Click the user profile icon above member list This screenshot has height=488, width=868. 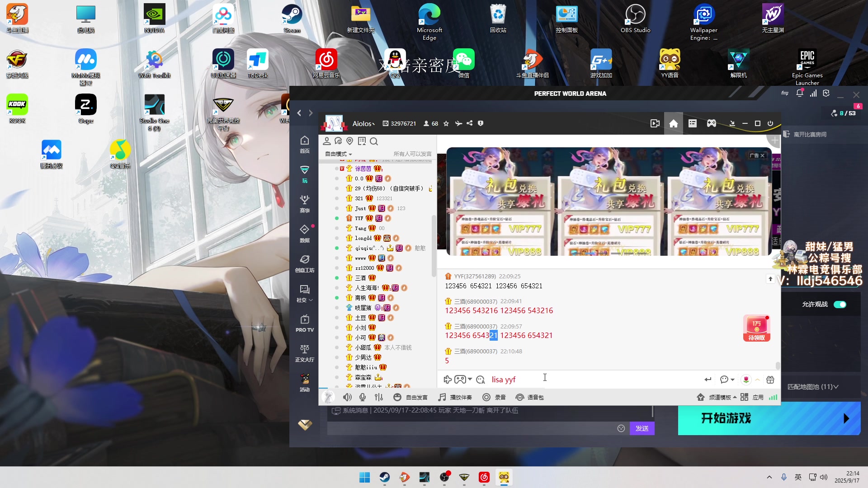pos(326,141)
